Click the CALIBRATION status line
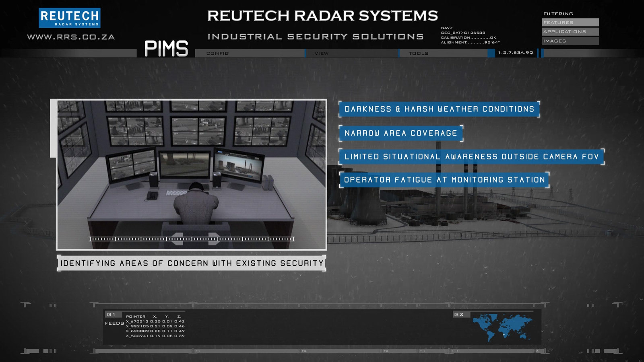644x362 pixels. tap(469, 37)
